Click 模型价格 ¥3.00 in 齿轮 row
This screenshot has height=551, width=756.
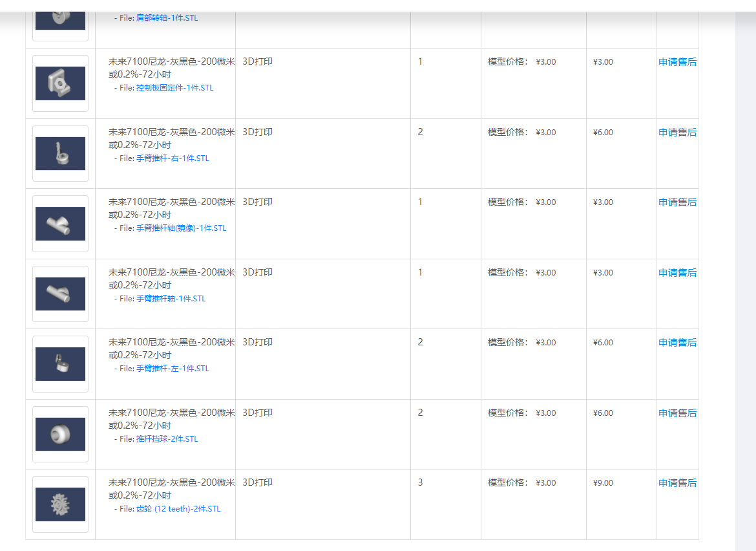click(521, 483)
